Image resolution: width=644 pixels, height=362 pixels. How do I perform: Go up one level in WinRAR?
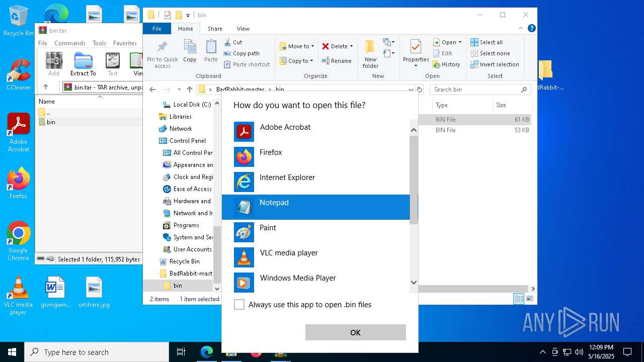[x=46, y=87]
